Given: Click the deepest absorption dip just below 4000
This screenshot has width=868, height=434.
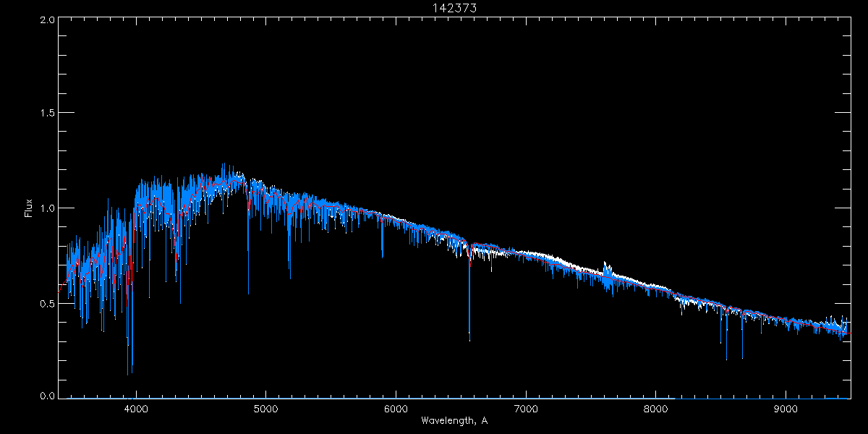Looking at the screenshot, I should [128, 373].
